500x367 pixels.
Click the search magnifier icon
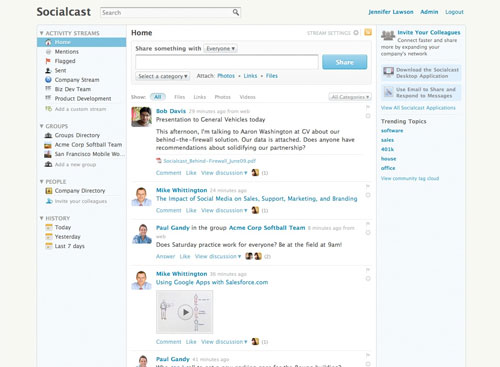tap(236, 12)
